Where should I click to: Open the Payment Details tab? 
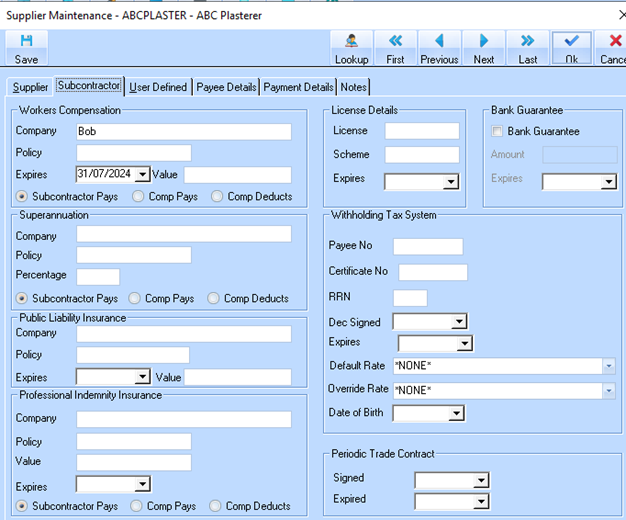tap(298, 87)
